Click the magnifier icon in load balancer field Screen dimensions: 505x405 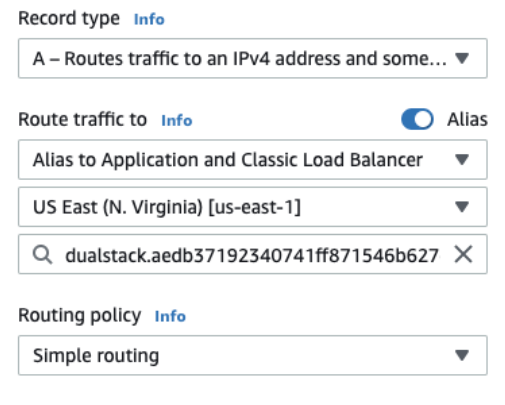click(x=42, y=255)
